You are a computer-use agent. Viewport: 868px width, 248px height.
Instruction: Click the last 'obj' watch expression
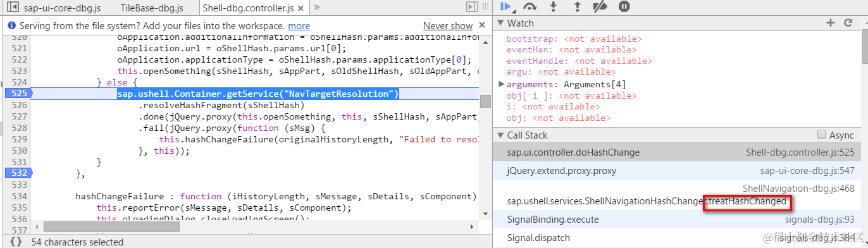[558, 118]
